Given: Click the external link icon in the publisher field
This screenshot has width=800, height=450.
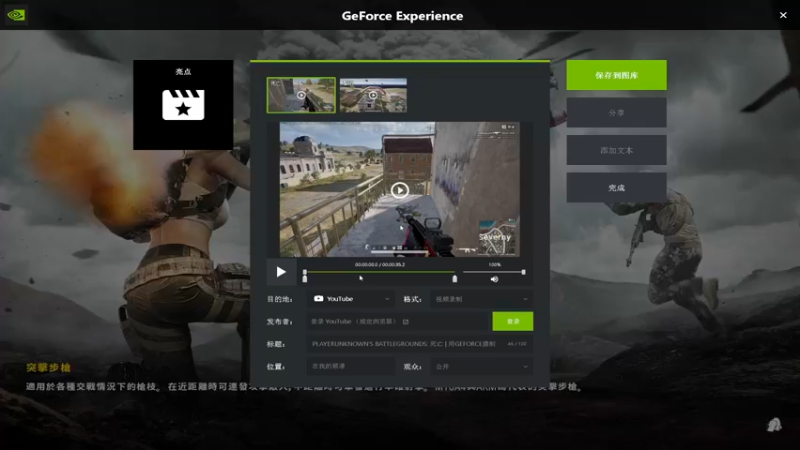Looking at the screenshot, I should tap(406, 321).
